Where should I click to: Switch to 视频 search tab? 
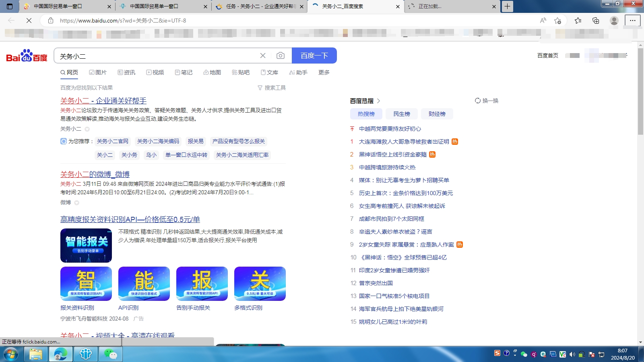point(155,72)
